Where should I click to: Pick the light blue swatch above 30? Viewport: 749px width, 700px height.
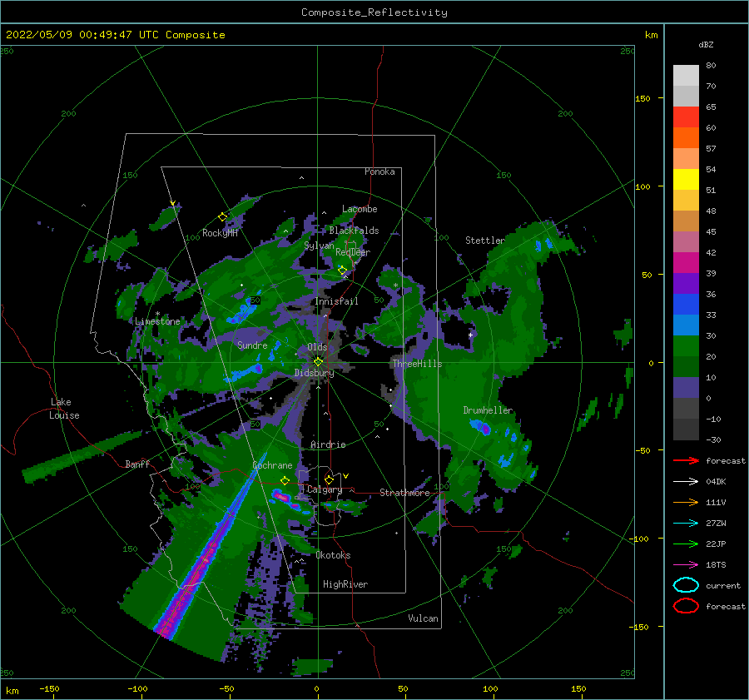pos(686,325)
